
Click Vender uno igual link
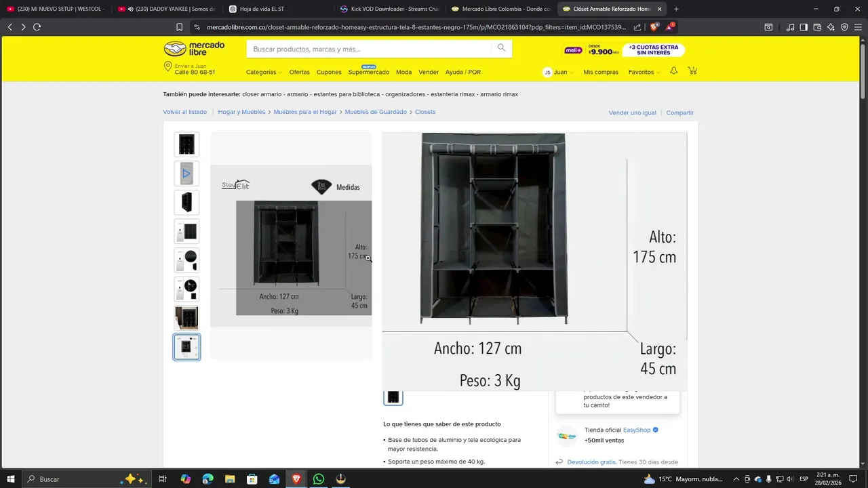pyautogui.click(x=632, y=113)
